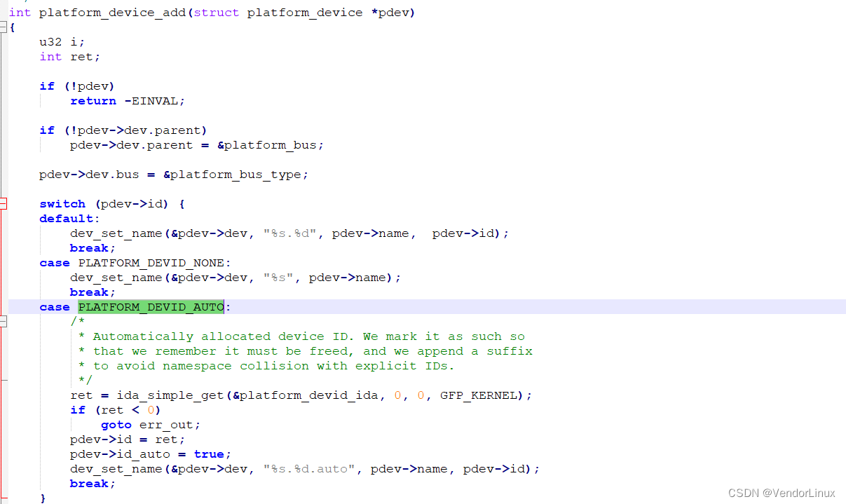846x504 pixels.
Task: Select the highlighted PLATFORM_DEVID_AUTO identifier
Action: coord(151,306)
